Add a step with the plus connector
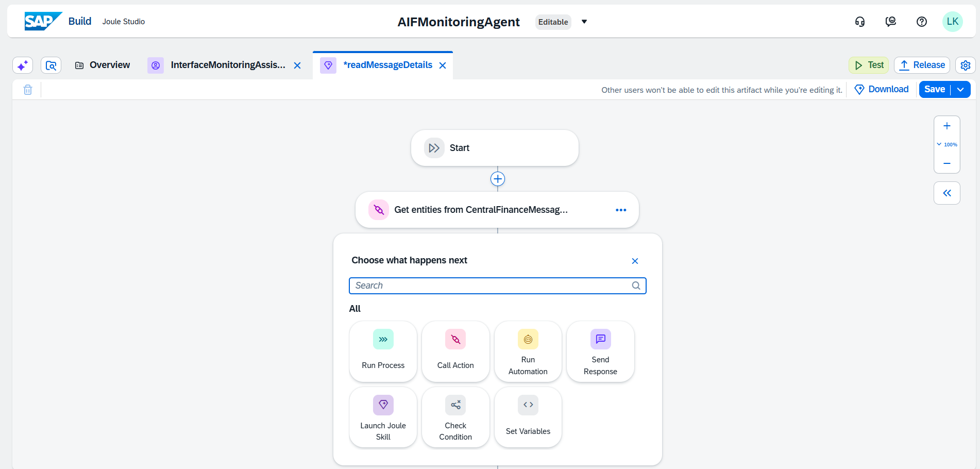The width and height of the screenshot is (980, 469). [x=498, y=179]
